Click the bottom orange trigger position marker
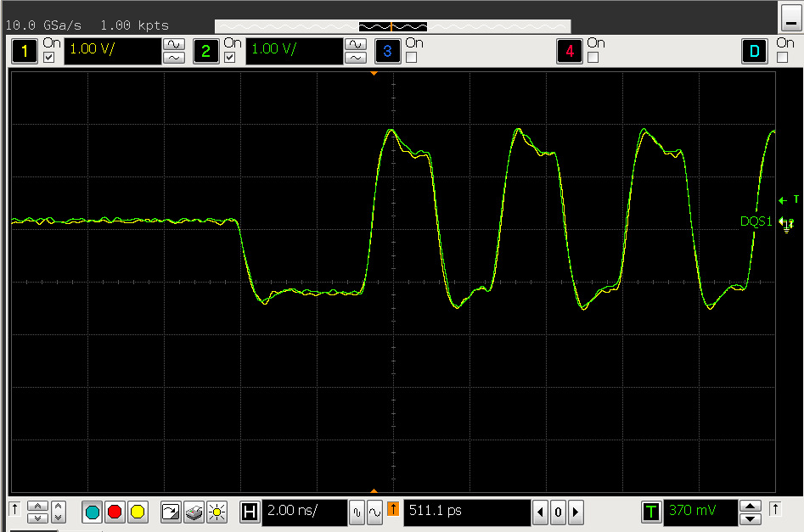The image size is (804, 532). click(374, 491)
